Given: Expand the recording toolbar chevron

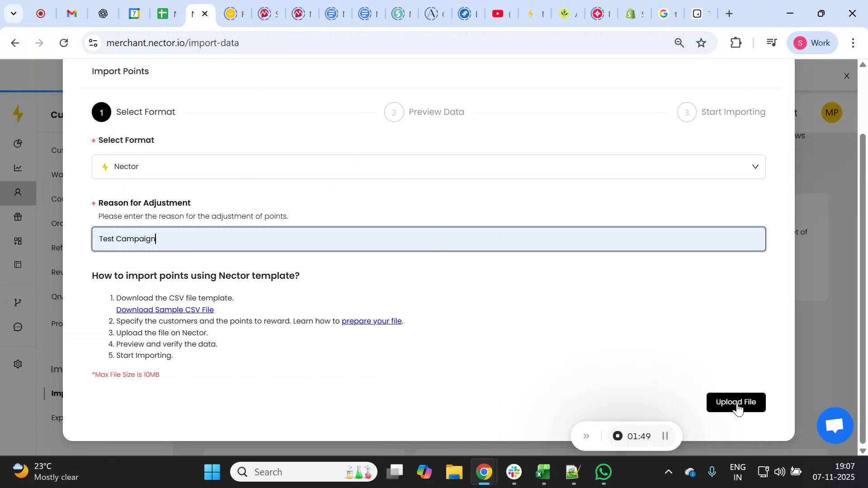Looking at the screenshot, I should click(x=586, y=436).
